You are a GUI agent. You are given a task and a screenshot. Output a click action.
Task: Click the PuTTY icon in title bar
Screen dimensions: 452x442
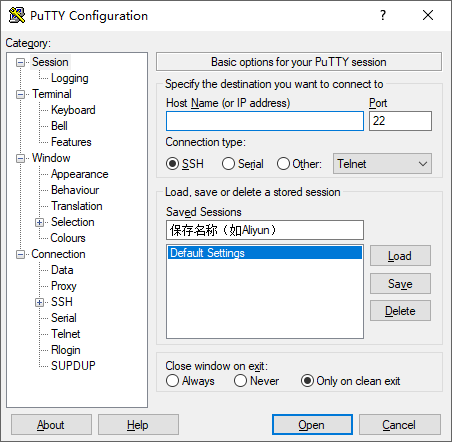pos(17,15)
